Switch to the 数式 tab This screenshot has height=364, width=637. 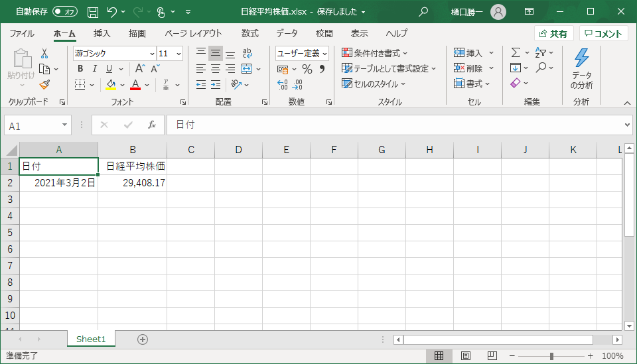point(250,33)
